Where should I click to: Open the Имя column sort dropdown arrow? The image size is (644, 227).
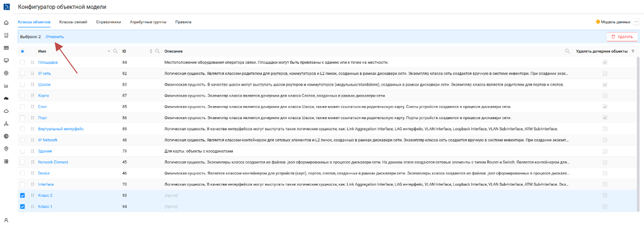(109, 51)
